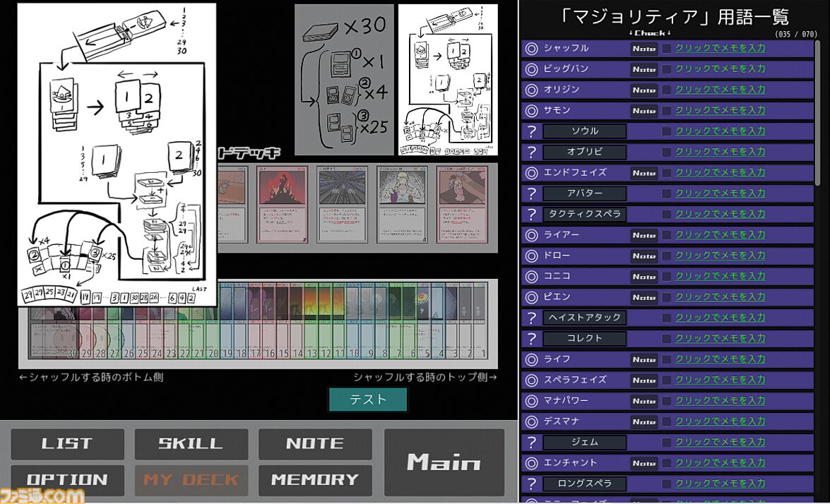Click the circle icon beside ピエン

[x=531, y=297]
